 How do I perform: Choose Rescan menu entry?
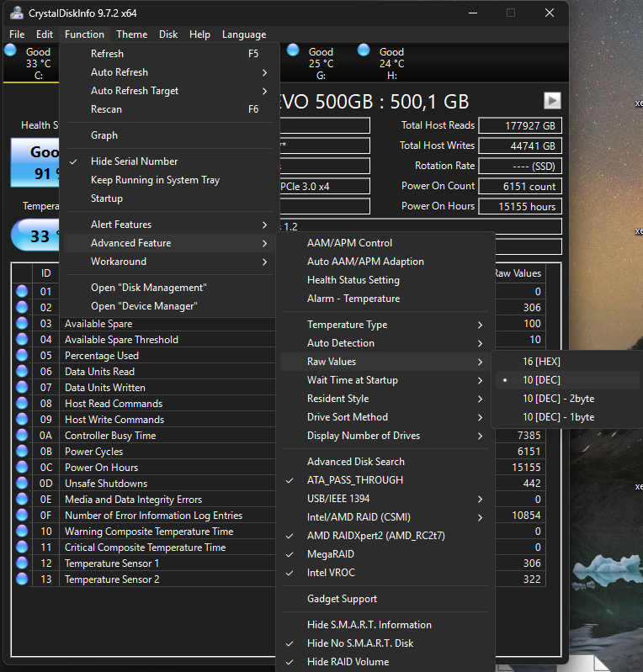169,109
